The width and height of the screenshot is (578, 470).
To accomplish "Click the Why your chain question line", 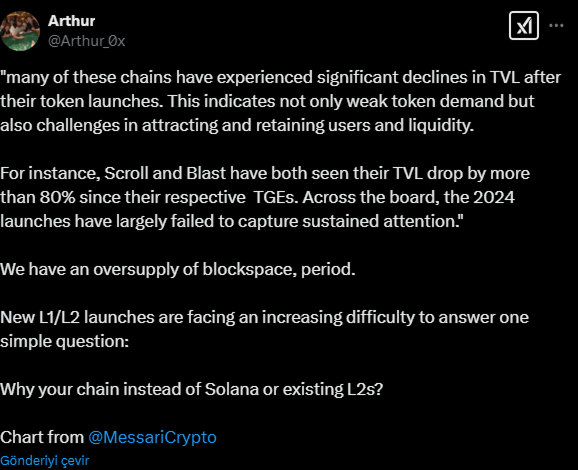I will [192, 389].
